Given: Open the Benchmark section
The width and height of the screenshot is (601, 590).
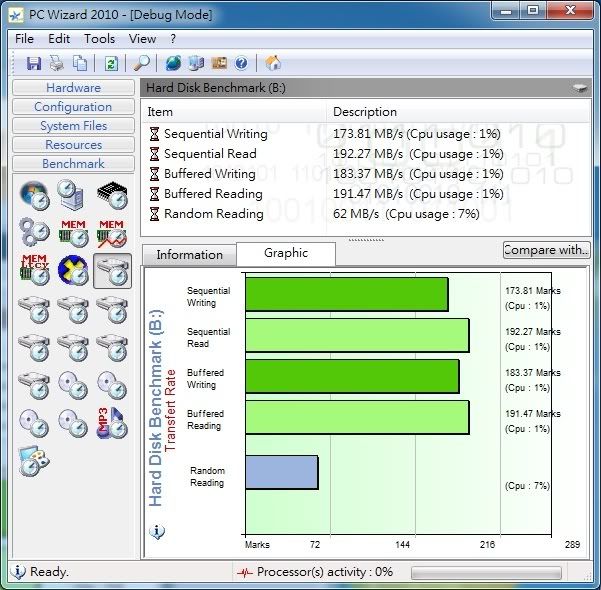Looking at the screenshot, I should coord(73,164).
